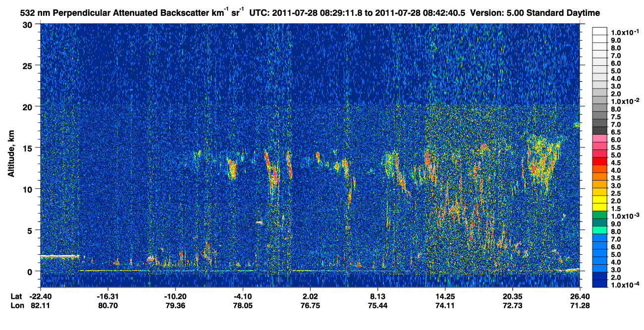The height and width of the screenshot is (330, 644).
Task: Click the longitude value 79.36
Action: click(175, 306)
